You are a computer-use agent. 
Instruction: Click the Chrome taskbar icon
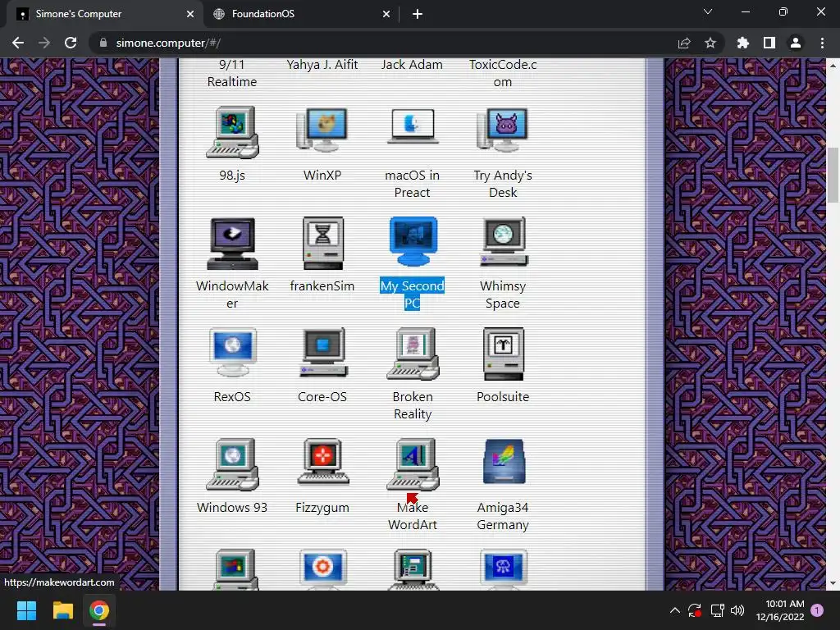click(99, 610)
